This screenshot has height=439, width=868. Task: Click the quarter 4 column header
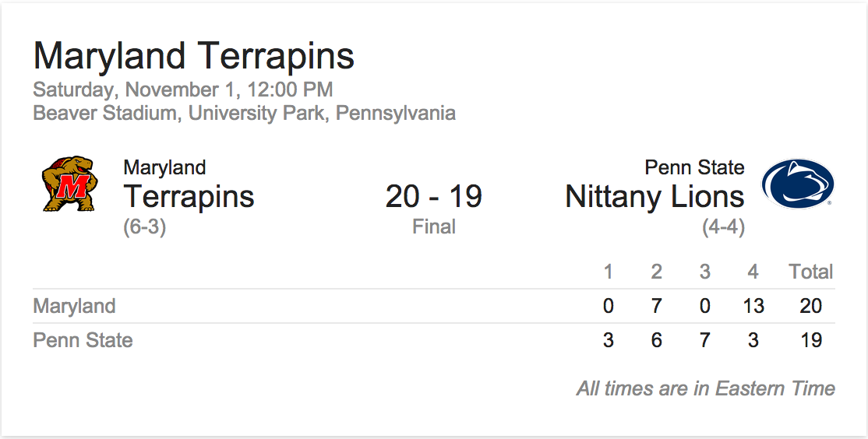click(x=753, y=272)
